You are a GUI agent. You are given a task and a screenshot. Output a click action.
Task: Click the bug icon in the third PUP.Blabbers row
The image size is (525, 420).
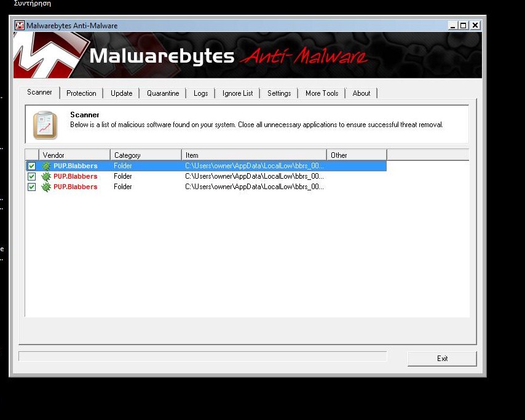tap(46, 187)
